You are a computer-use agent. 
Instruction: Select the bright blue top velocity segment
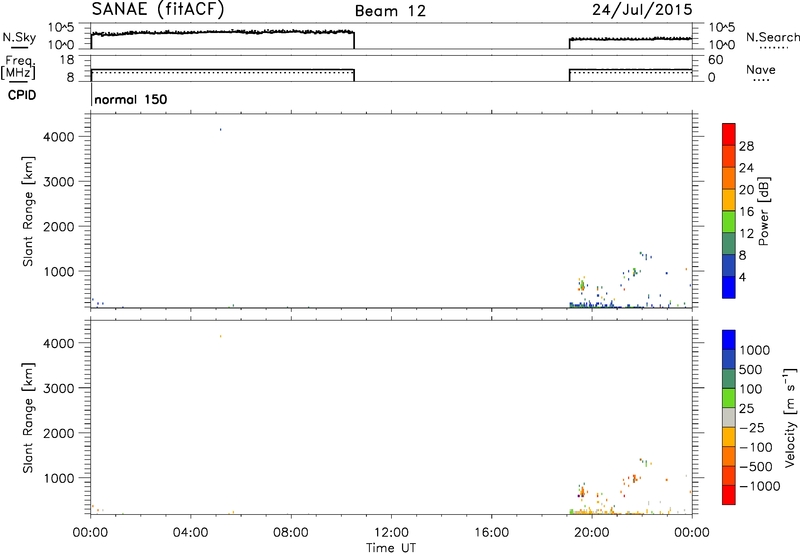coord(729,340)
